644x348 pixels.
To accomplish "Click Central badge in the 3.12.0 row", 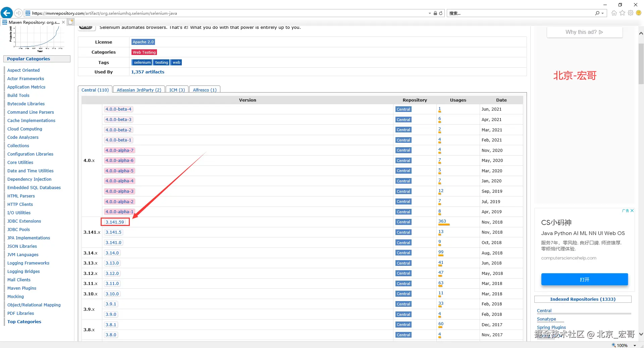I will tap(403, 274).
